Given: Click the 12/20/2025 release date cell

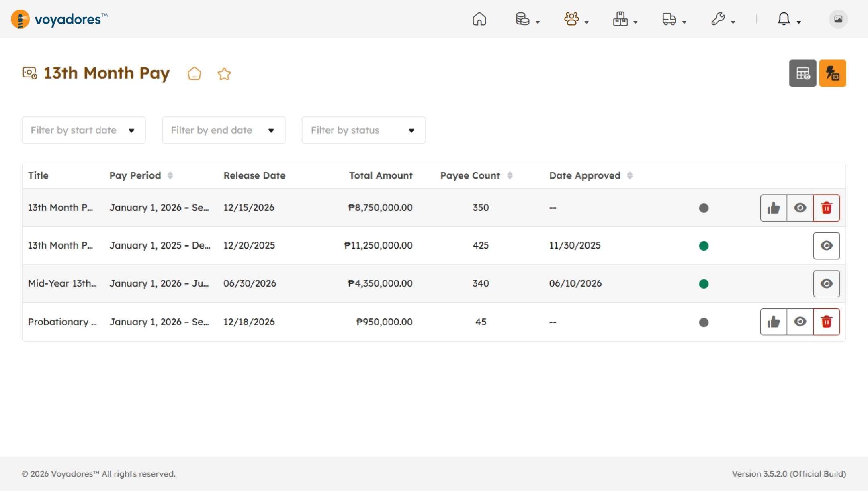Looking at the screenshot, I should coord(249,245).
